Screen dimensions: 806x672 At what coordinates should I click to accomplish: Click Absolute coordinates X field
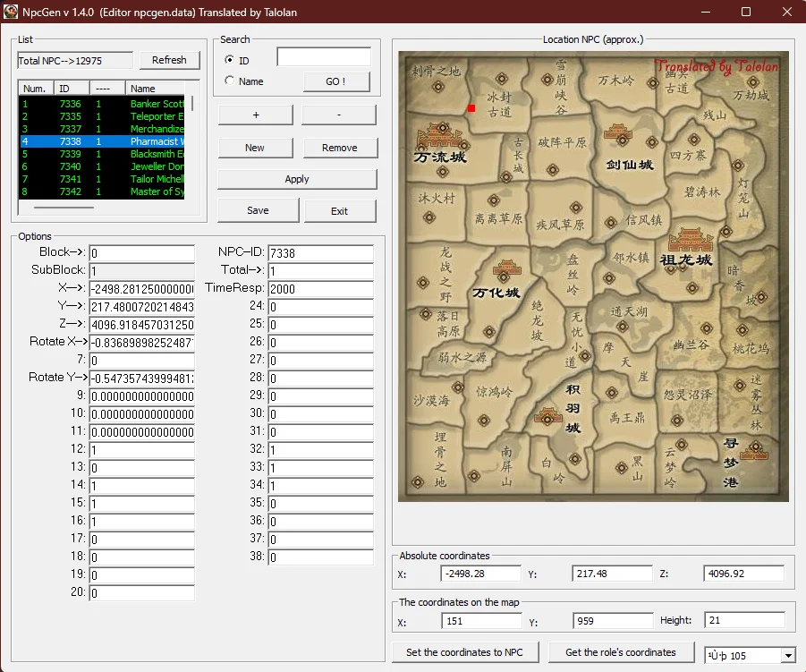click(481, 574)
